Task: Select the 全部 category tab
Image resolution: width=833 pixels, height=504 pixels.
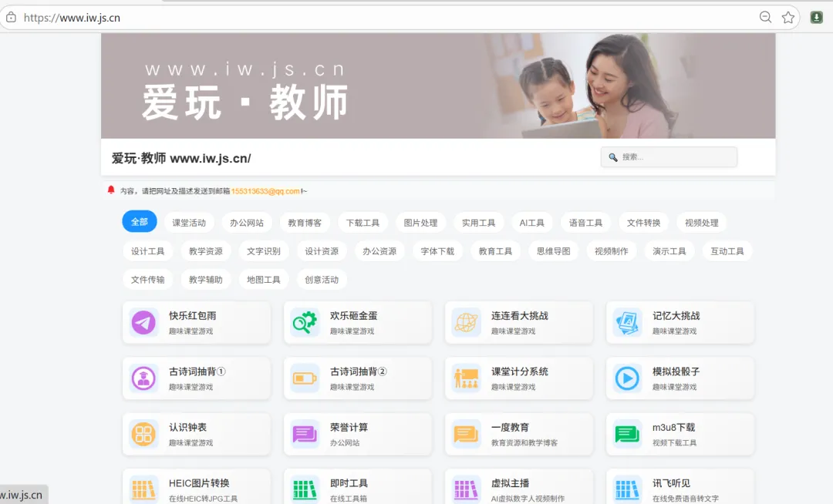Action: click(x=139, y=222)
